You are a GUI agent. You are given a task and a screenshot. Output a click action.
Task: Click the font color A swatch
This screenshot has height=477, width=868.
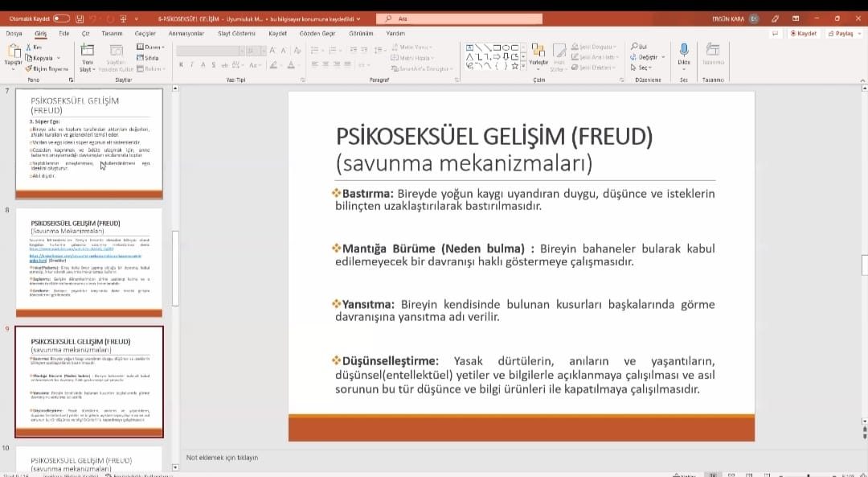291,65
